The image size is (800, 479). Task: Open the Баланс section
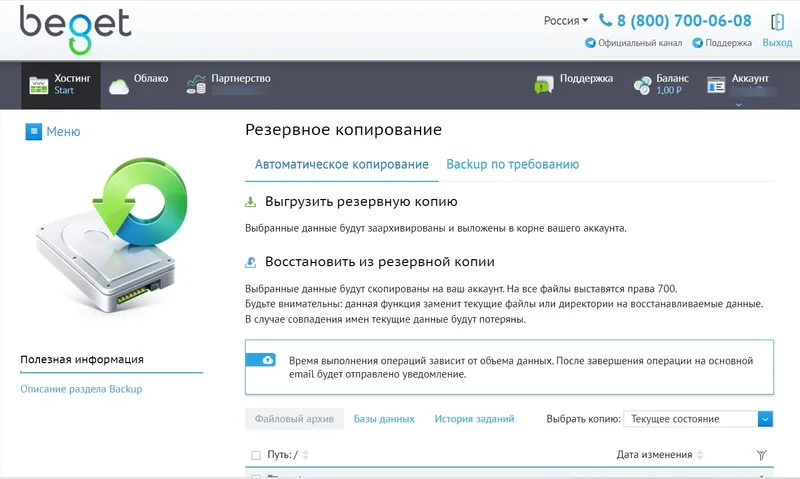click(662, 85)
